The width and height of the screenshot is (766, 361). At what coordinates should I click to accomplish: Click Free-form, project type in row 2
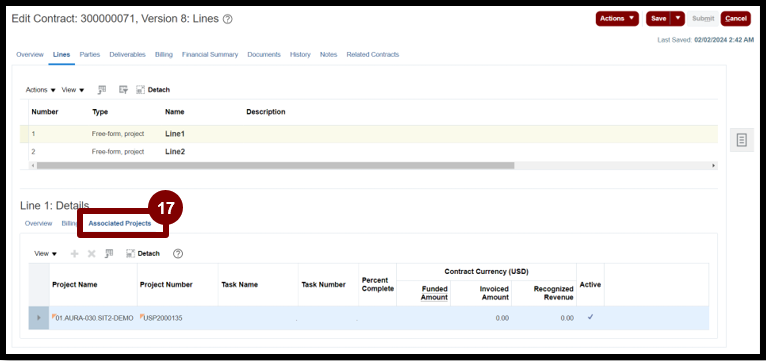[118, 151]
